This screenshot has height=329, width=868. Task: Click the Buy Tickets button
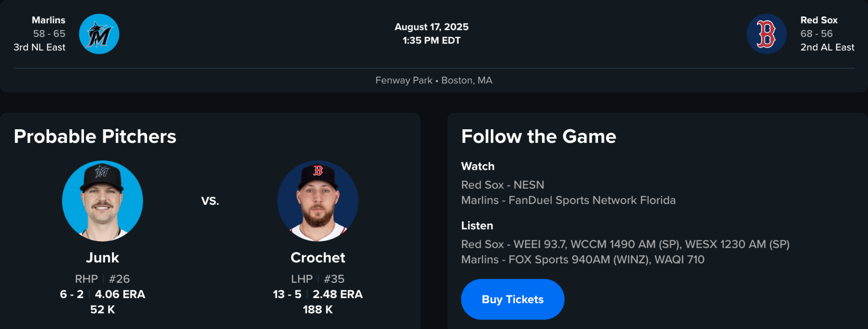pyautogui.click(x=512, y=299)
